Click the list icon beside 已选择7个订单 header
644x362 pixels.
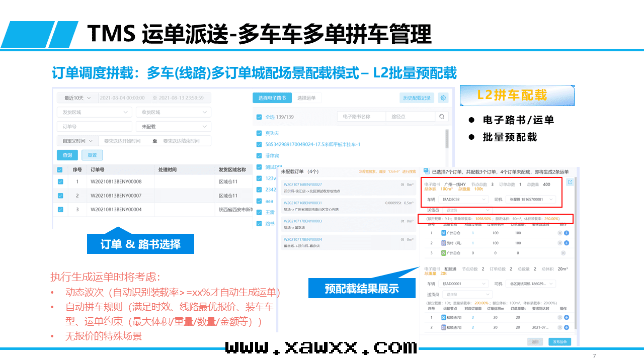coord(425,172)
